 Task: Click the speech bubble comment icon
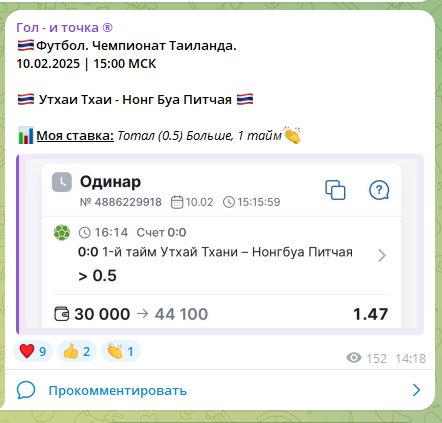click(x=26, y=390)
